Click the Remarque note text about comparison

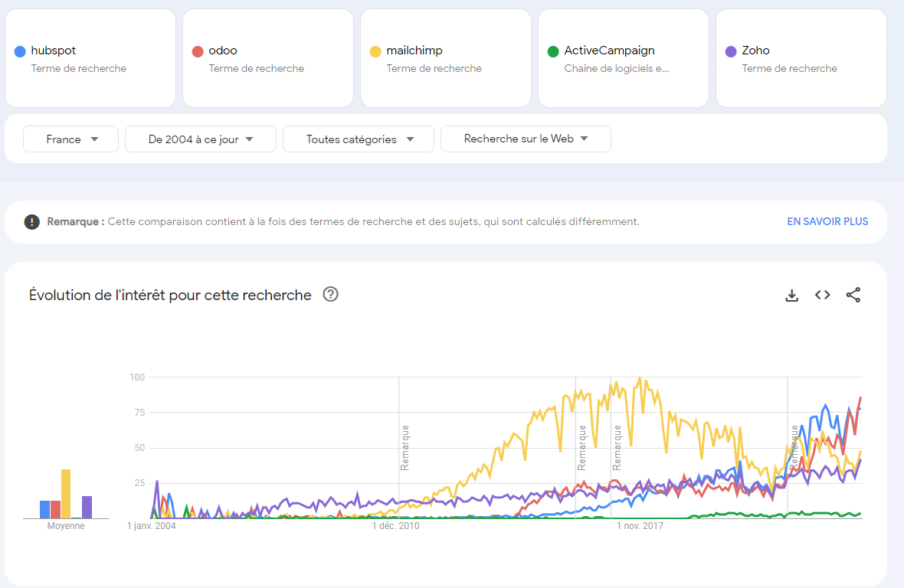(x=373, y=222)
